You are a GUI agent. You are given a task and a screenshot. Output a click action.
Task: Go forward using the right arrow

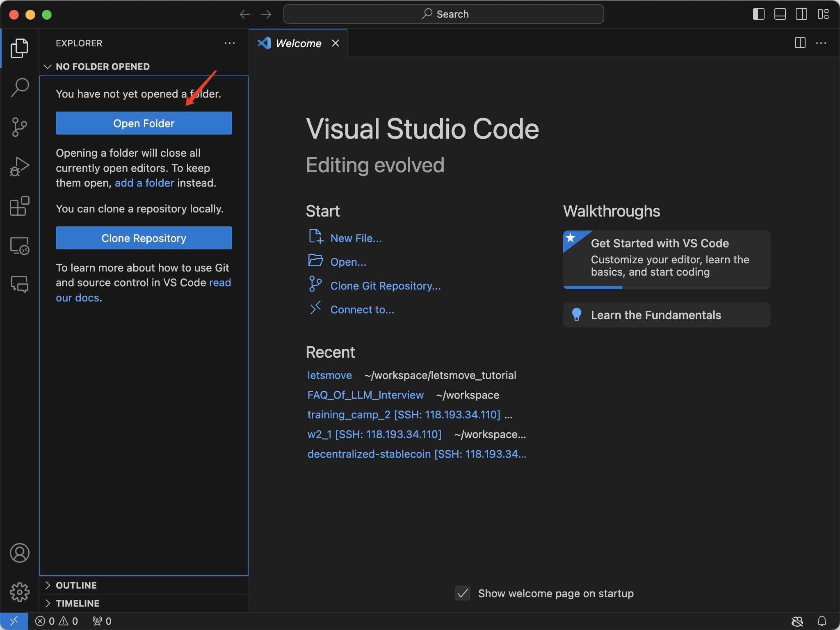click(266, 14)
